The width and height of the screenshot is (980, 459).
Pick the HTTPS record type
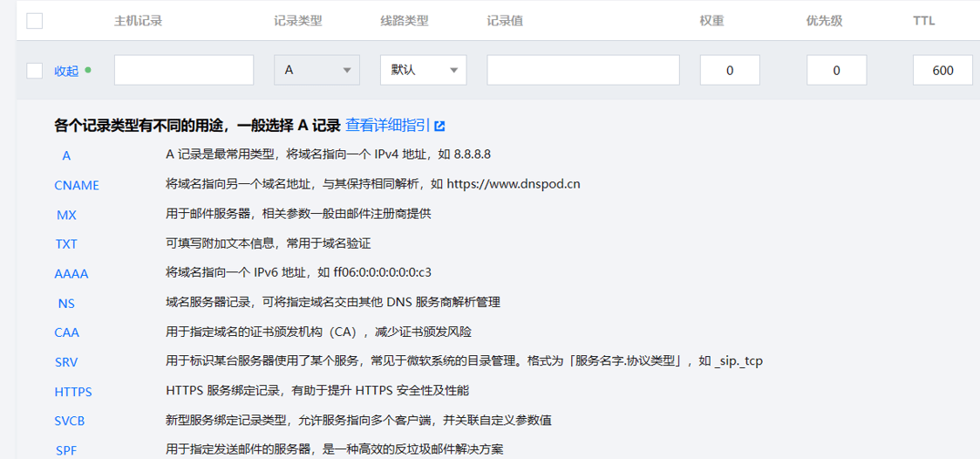(73, 392)
